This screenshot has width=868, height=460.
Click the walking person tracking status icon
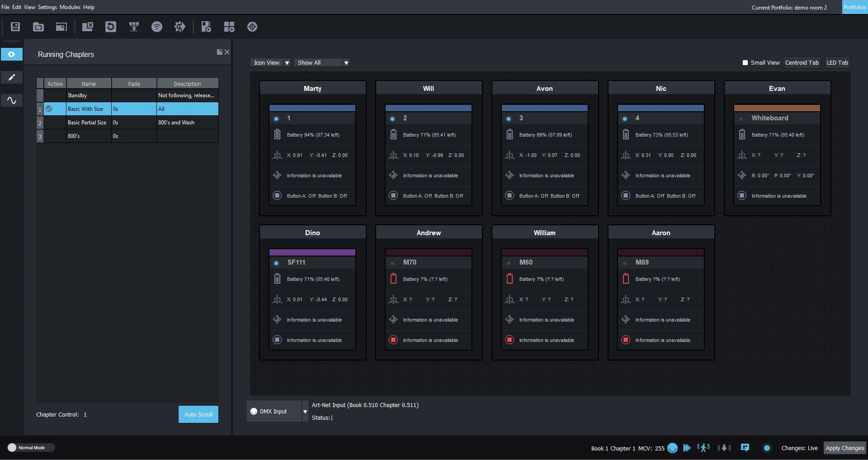703,448
